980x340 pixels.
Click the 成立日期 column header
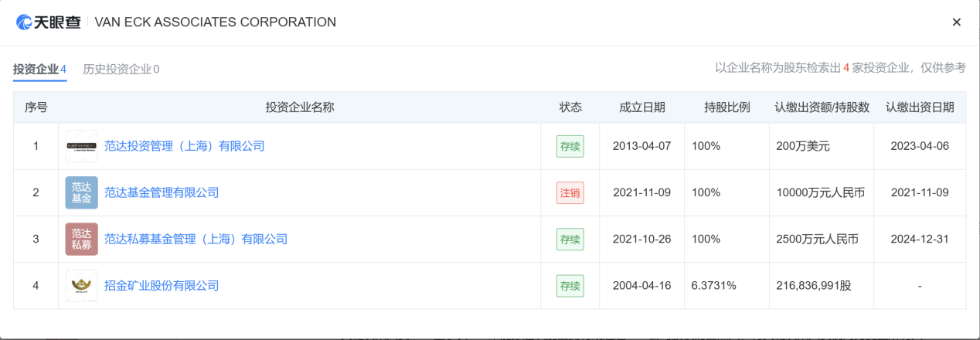641,107
